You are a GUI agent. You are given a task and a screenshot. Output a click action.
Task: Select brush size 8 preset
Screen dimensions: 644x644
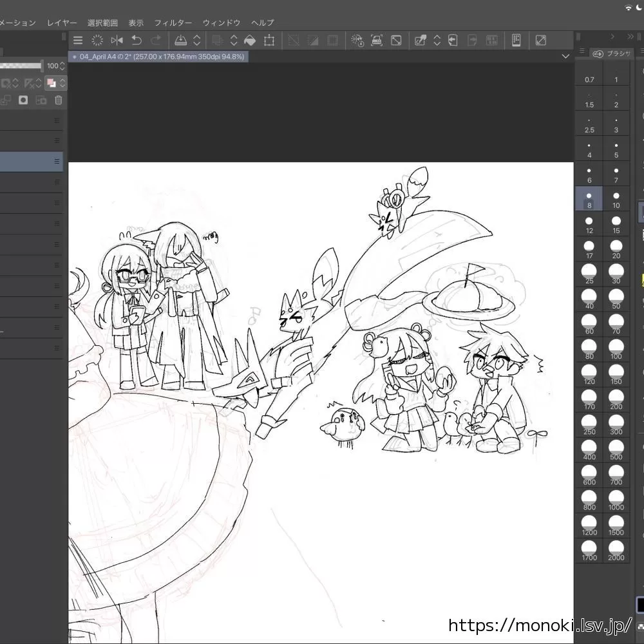tap(589, 199)
